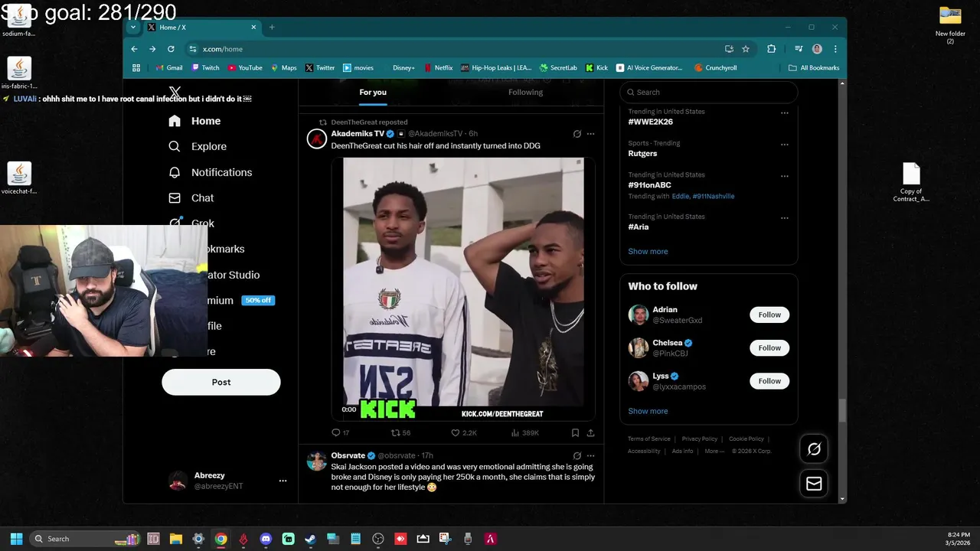The width and height of the screenshot is (980, 551).
Task: Click Show more under trending list
Action: pos(648,251)
